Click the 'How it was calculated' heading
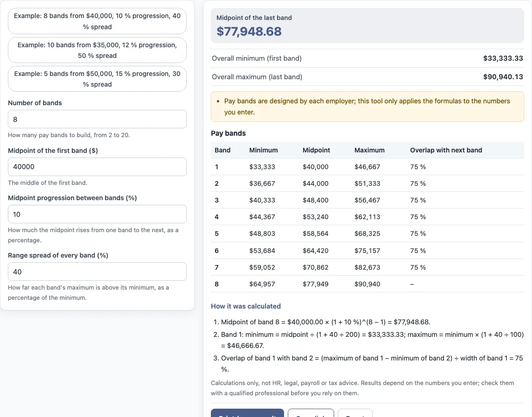This screenshot has width=532, height=417. (x=246, y=306)
